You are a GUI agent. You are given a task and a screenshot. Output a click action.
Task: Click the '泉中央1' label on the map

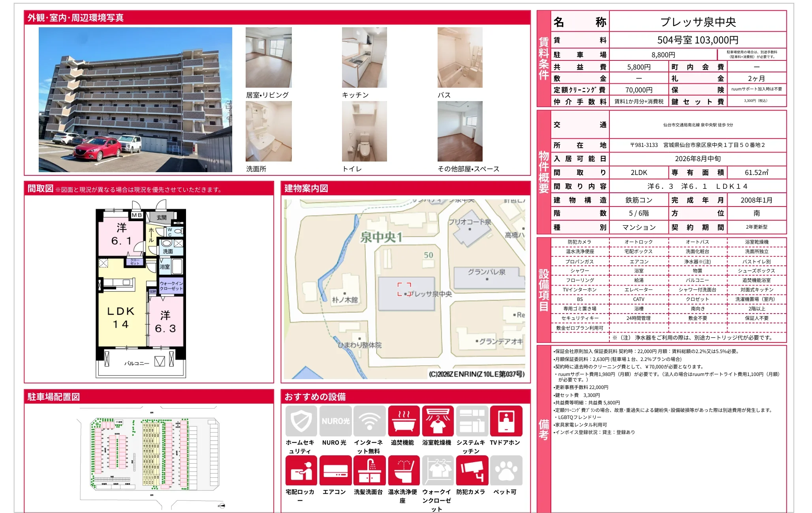(x=381, y=237)
